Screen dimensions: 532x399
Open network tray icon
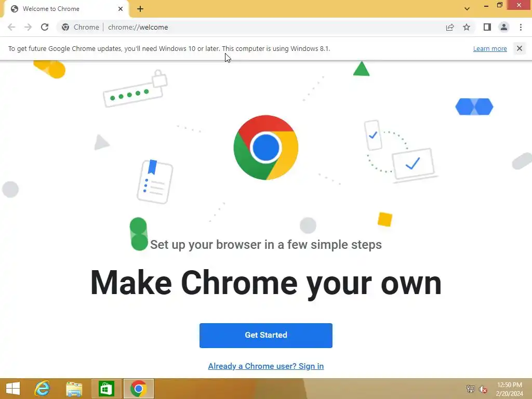pos(470,389)
